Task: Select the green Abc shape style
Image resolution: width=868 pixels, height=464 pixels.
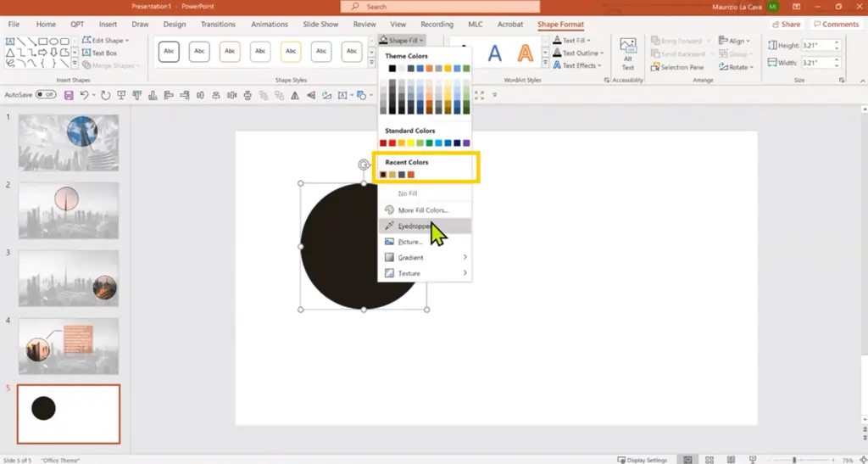Action: click(352, 52)
